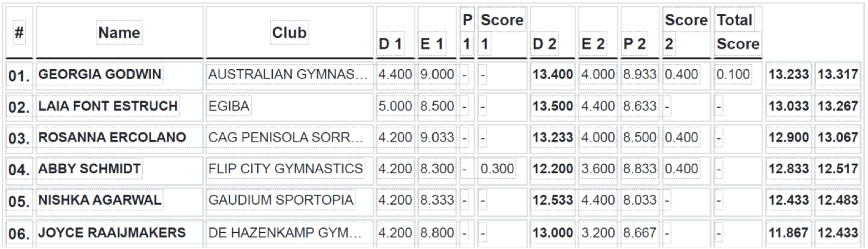This screenshot has height=249, width=868.
Task: Click the Club column header
Action: click(x=289, y=33)
